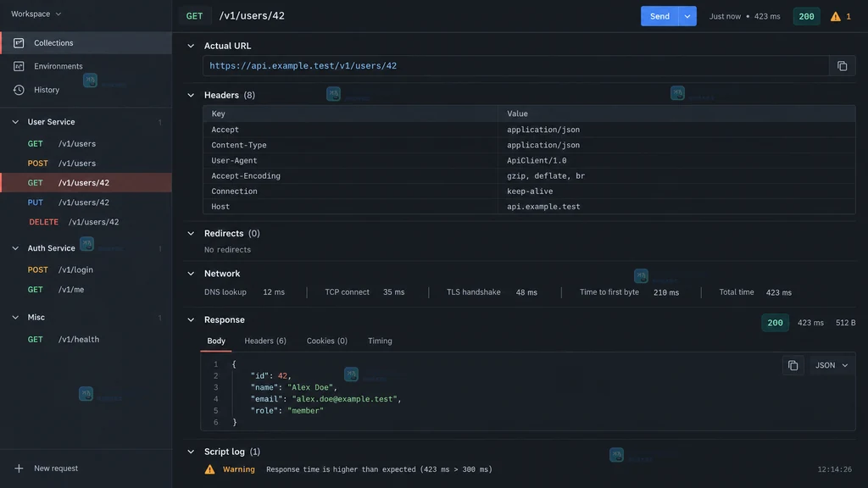Collapse the Redirects section chevron

[x=191, y=234]
